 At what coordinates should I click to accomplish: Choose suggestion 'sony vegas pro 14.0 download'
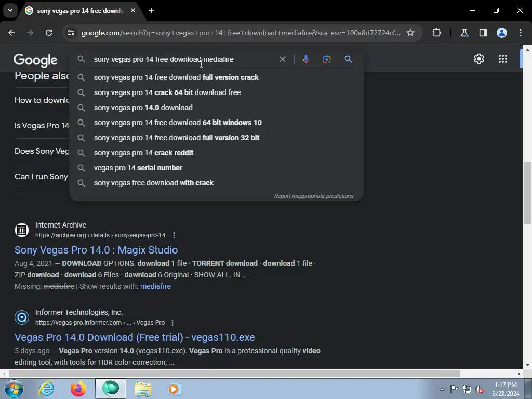click(216, 108)
